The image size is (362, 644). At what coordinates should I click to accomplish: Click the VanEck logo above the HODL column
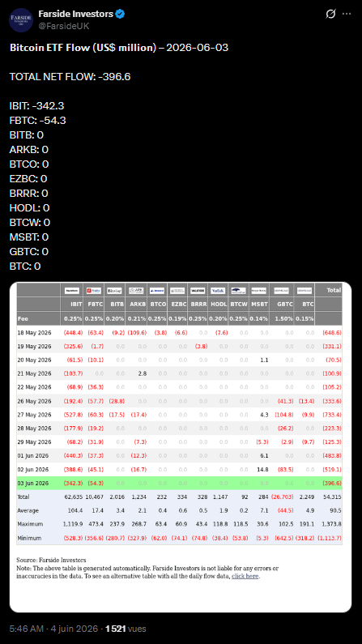click(218, 290)
